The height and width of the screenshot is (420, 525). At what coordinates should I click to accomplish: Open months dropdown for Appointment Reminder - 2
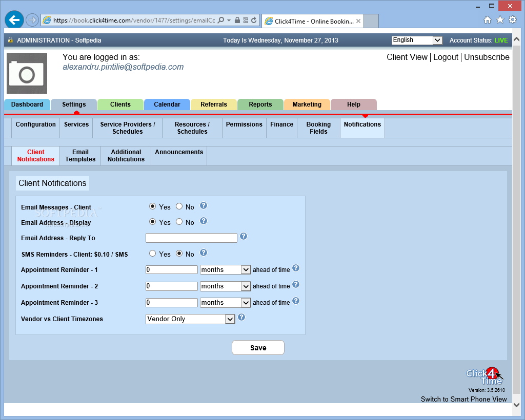click(226, 286)
